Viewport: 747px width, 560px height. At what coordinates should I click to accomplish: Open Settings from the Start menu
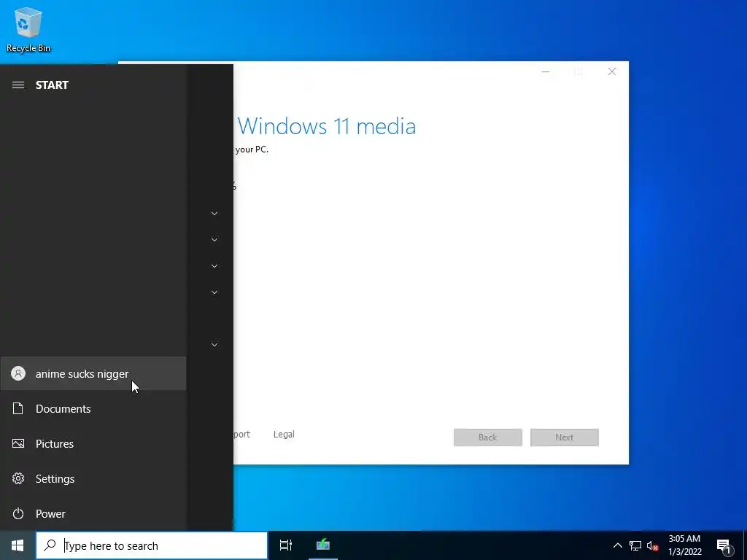pyautogui.click(x=93, y=478)
